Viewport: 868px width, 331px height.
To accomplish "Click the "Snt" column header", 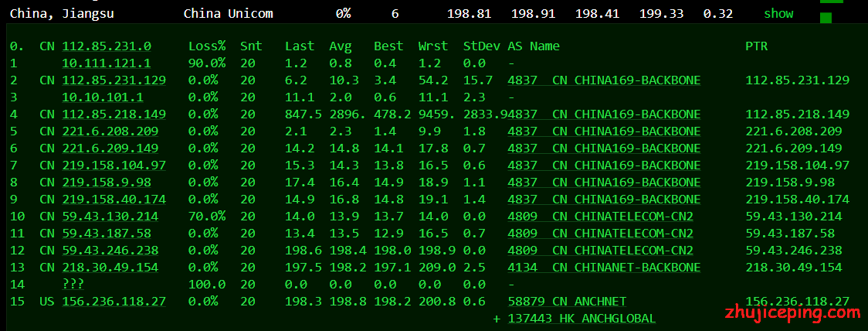I will (251, 46).
